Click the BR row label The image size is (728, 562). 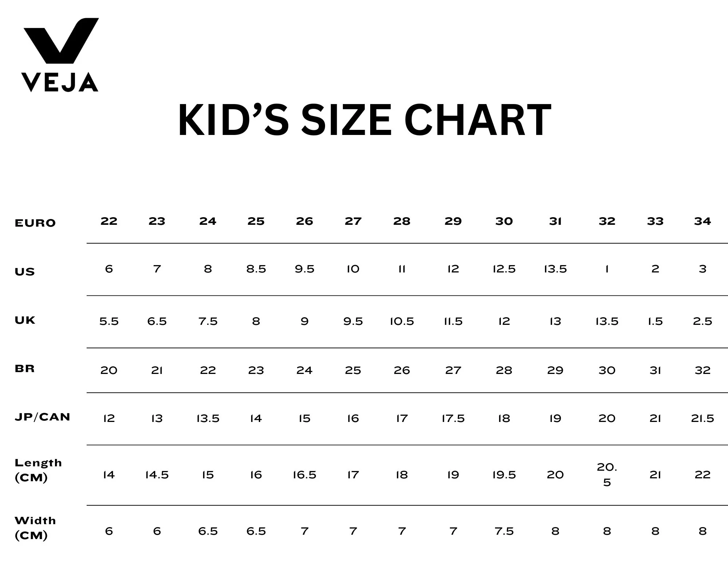click(25, 368)
